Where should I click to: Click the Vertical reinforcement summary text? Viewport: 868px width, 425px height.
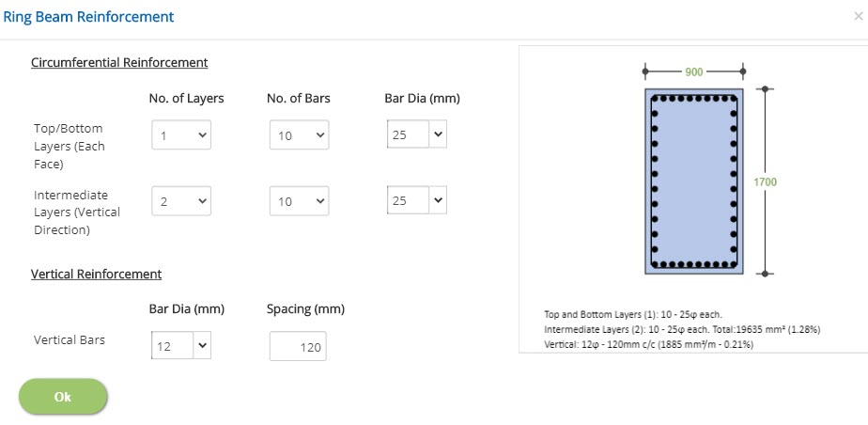pos(649,345)
